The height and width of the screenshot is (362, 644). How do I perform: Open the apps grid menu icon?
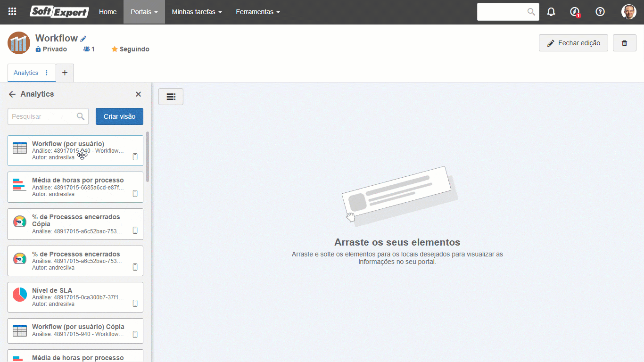(x=12, y=12)
